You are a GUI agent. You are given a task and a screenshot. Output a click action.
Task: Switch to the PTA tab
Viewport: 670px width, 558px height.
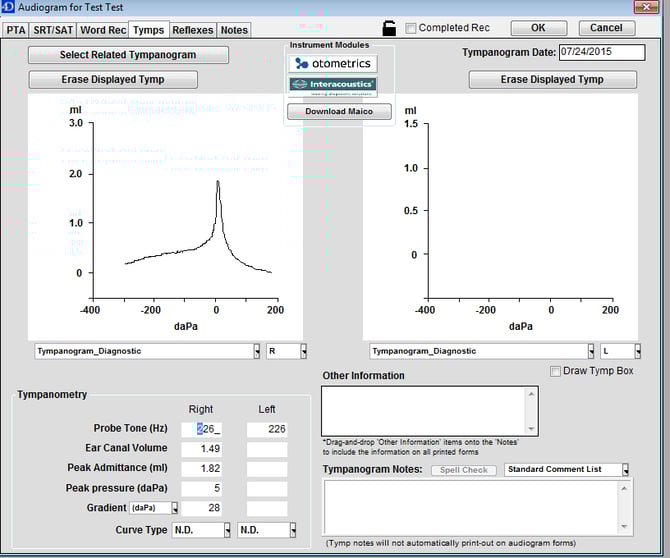click(16, 30)
